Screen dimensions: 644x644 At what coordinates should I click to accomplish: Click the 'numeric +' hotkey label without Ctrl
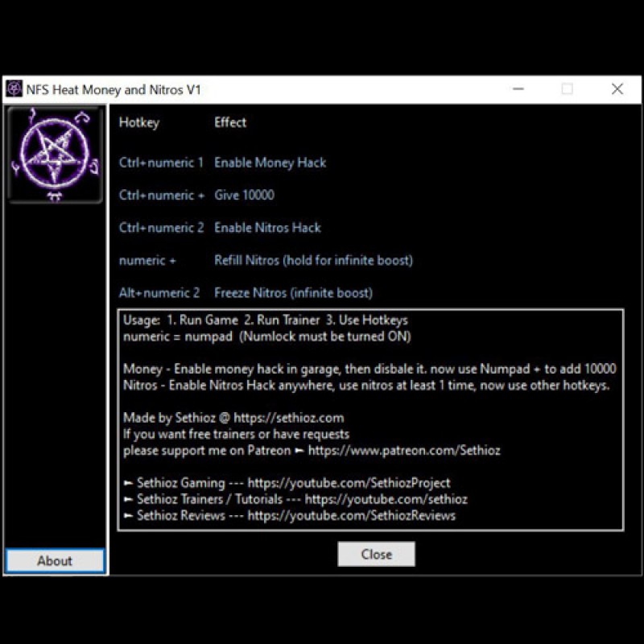click(147, 260)
